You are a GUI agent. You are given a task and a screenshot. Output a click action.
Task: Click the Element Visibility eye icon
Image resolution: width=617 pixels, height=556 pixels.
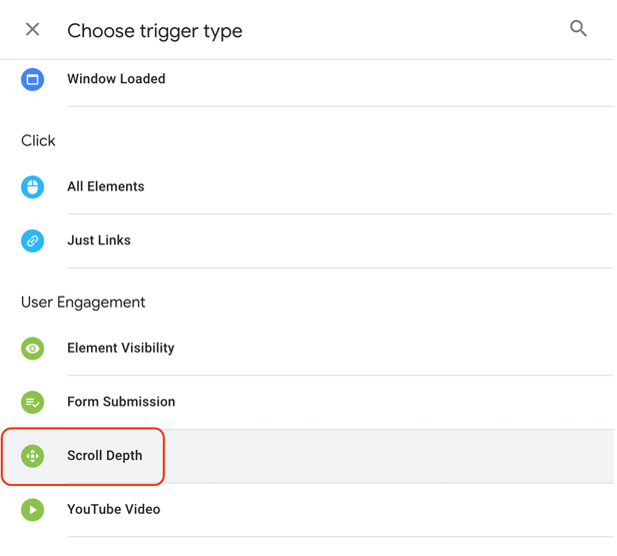click(32, 348)
